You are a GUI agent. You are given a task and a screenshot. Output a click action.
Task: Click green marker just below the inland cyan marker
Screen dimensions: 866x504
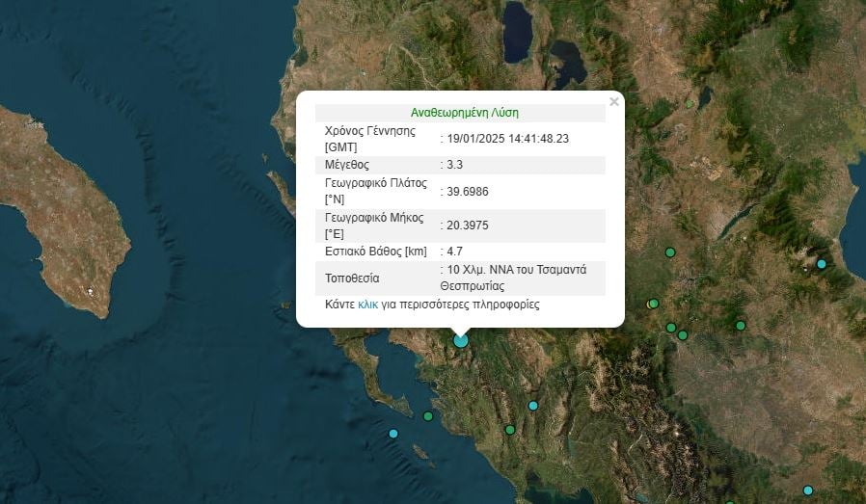coord(509,430)
